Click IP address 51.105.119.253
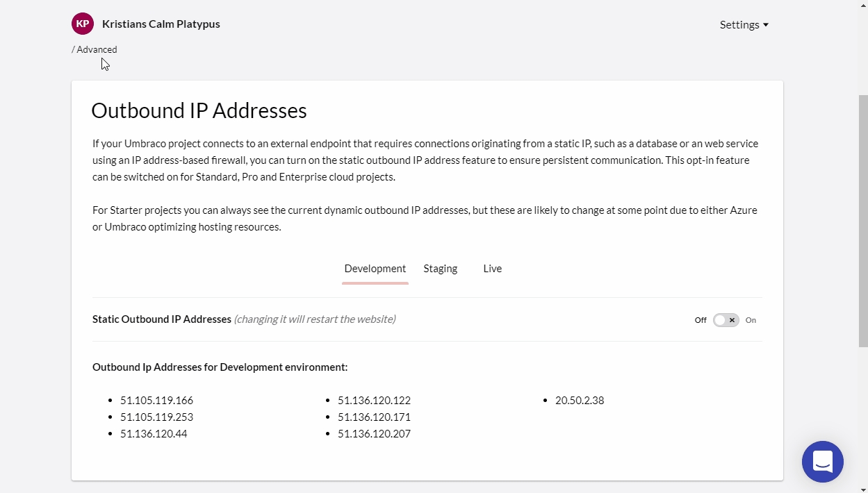Image resolution: width=868 pixels, height=493 pixels. [x=156, y=417]
